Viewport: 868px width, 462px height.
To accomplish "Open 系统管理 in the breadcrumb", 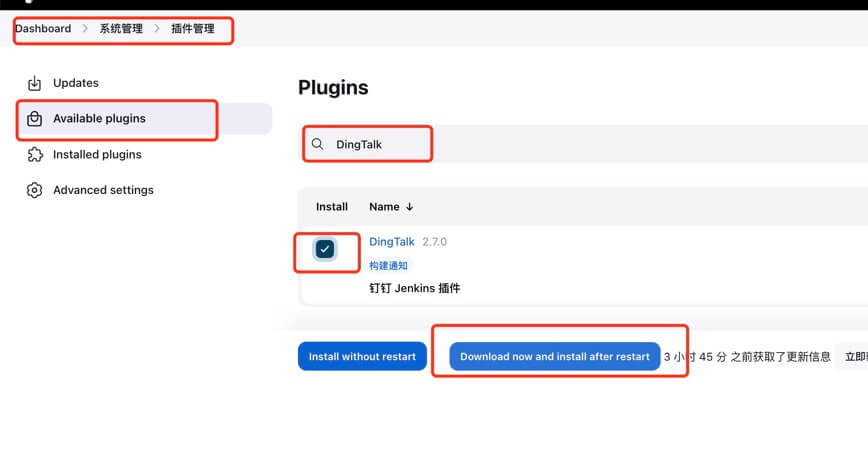I will [120, 29].
